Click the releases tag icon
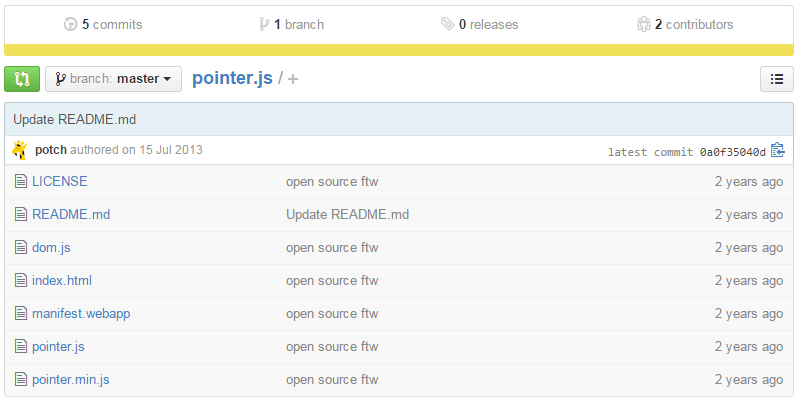The image size is (800, 400). pyautogui.click(x=447, y=24)
